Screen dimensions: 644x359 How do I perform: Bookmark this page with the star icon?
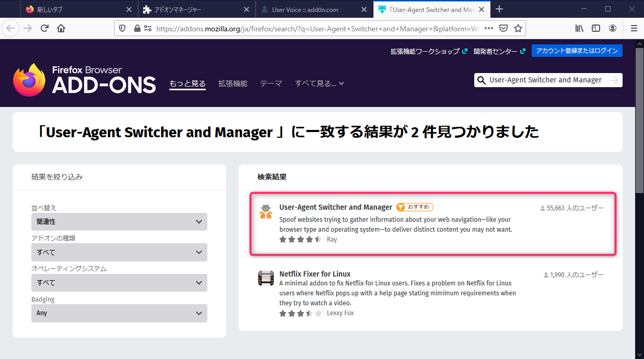coord(518,28)
